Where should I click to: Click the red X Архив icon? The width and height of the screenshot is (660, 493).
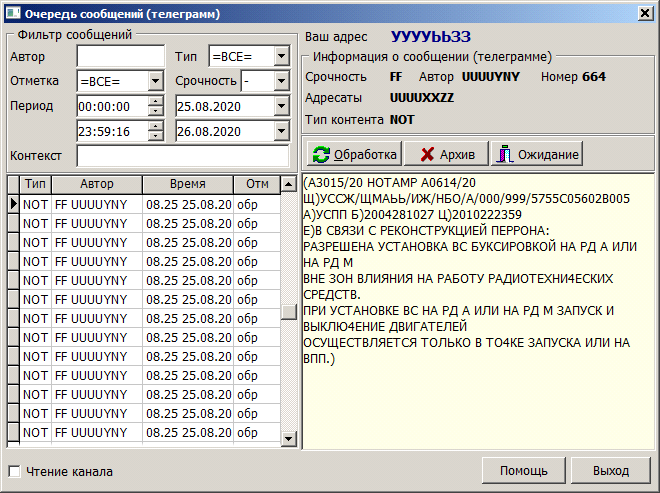[426, 154]
